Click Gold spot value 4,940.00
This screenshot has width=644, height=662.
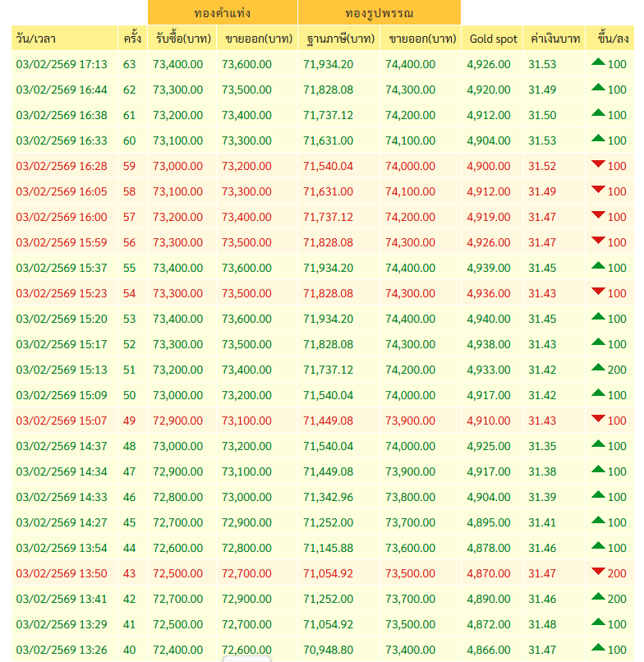point(489,319)
